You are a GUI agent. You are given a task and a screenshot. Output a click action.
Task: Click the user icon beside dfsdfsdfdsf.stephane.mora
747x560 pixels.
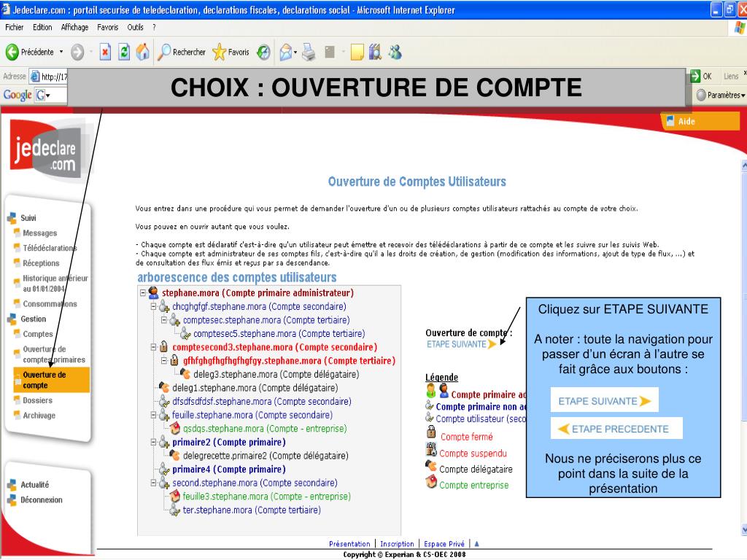coord(164,401)
